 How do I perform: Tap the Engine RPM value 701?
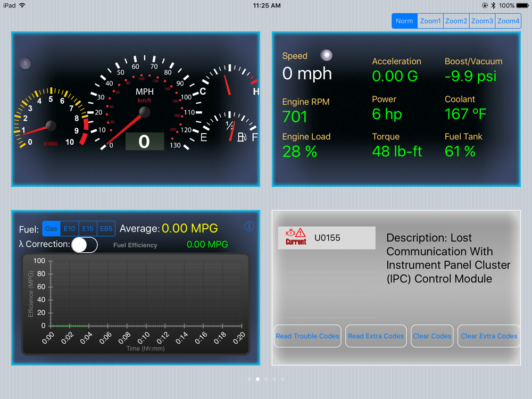tap(295, 117)
